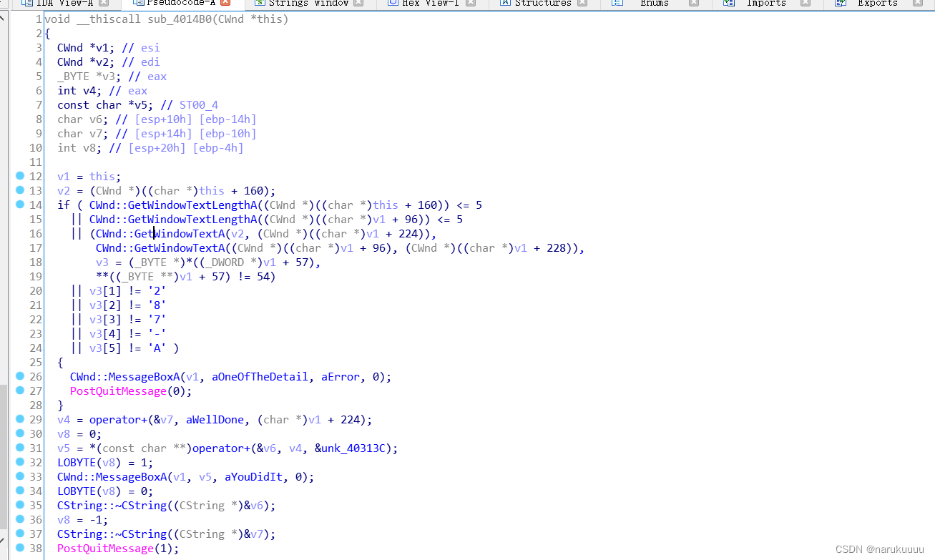Toggle breakpoint dot on line 29

pyautogui.click(x=20, y=419)
